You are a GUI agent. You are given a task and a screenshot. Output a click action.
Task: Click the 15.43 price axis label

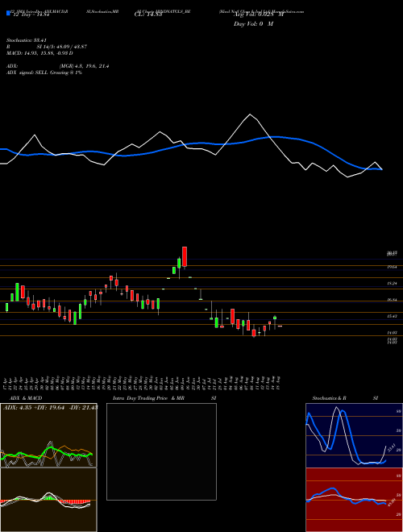tap(393, 316)
